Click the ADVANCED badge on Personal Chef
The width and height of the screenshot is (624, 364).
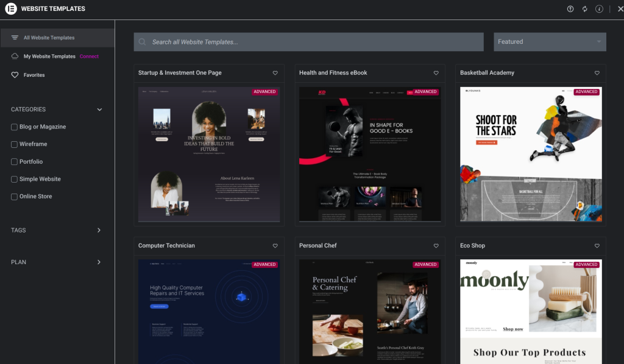coord(425,265)
